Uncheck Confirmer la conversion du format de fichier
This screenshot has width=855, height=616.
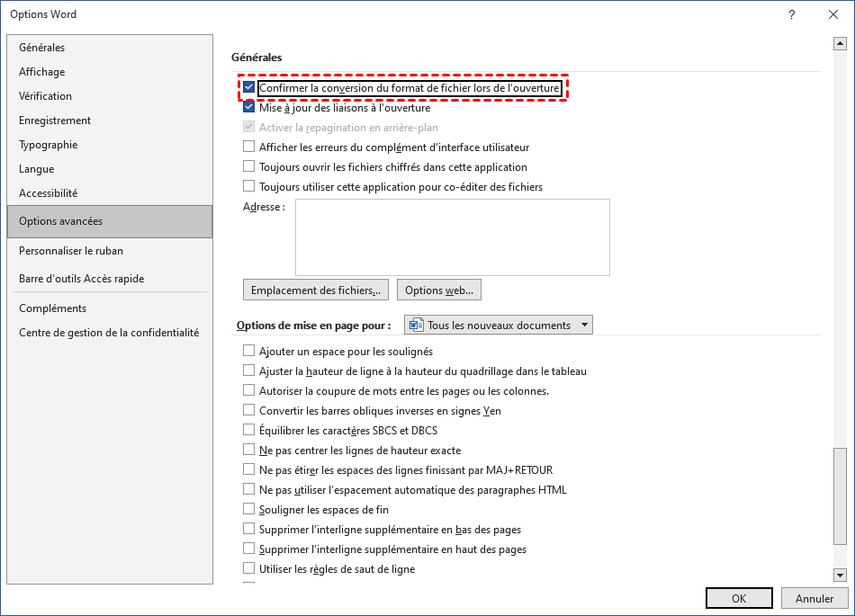[249, 88]
